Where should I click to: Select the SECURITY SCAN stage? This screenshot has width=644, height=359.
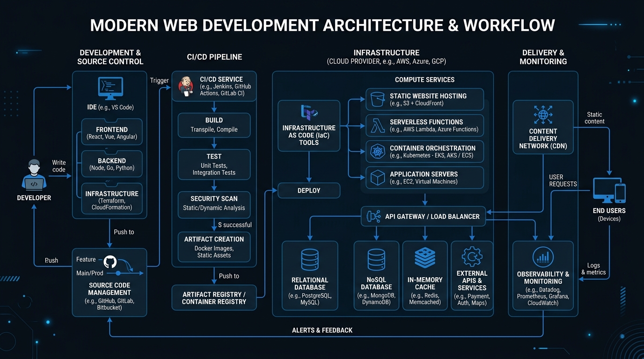point(214,205)
